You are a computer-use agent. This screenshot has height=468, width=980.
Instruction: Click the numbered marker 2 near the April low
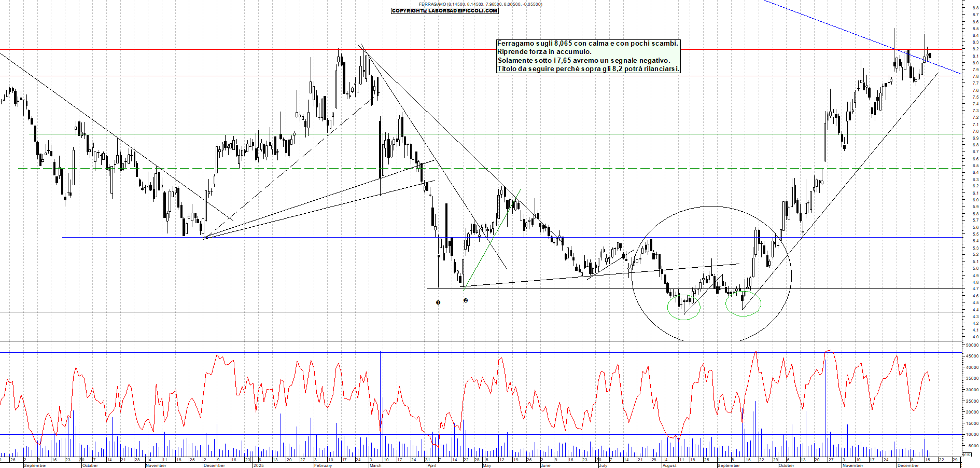click(466, 300)
